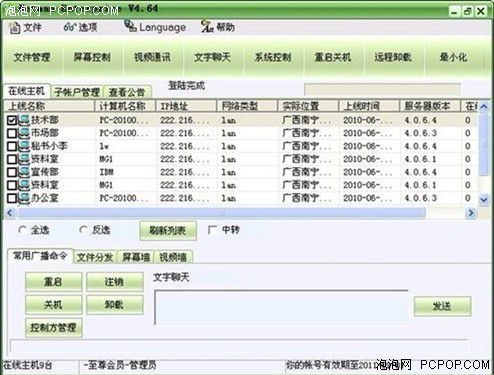494x375 pixels.
Task: Open 文件管理 from the toolbar
Action: 32,57
